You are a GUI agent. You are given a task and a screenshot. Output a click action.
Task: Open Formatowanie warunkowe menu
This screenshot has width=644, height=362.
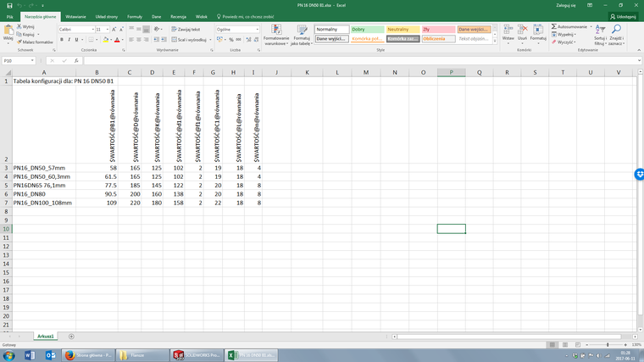point(276,35)
